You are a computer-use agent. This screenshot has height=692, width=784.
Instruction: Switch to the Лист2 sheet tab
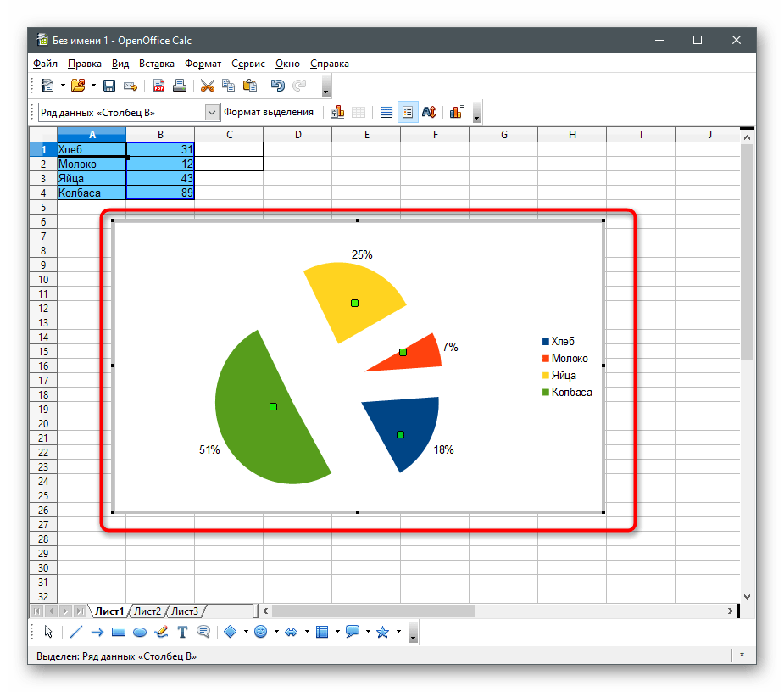pyautogui.click(x=147, y=611)
